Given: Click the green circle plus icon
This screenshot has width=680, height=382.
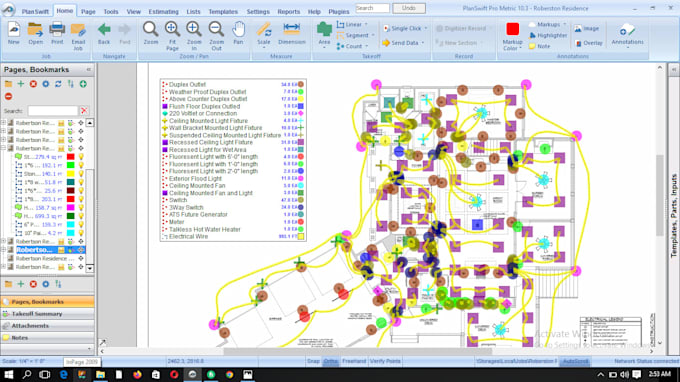Looking at the screenshot, I should coord(83,84).
